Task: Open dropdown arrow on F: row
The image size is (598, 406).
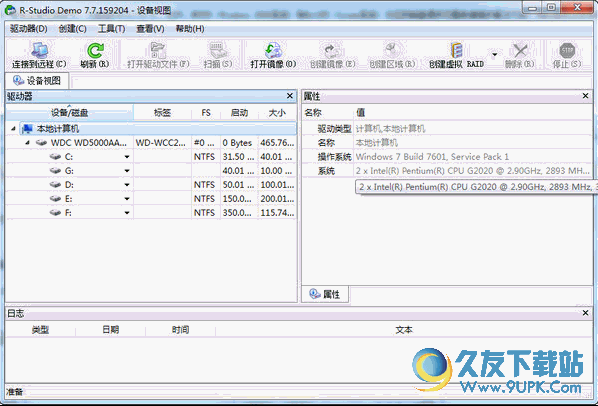Action: coord(127,213)
